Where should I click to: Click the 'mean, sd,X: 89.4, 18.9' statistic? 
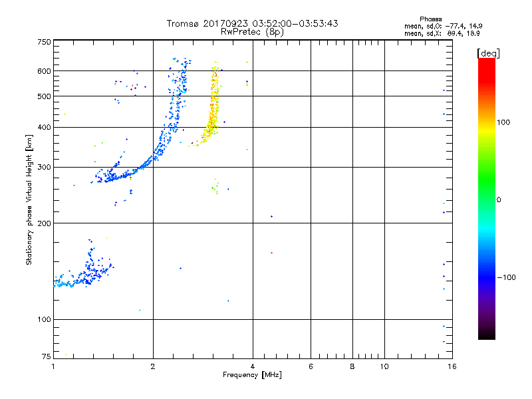[x=442, y=33]
